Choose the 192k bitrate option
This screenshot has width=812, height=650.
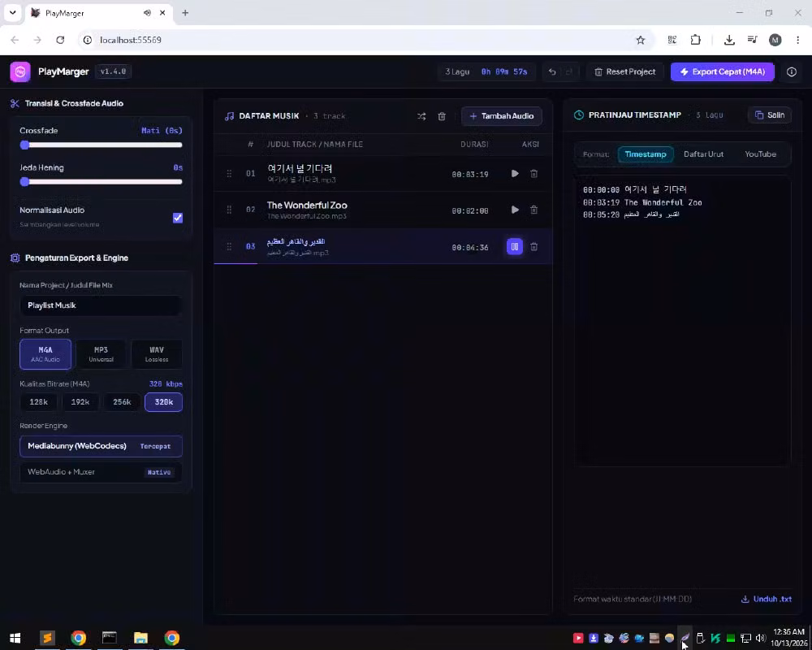click(x=80, y=401)
